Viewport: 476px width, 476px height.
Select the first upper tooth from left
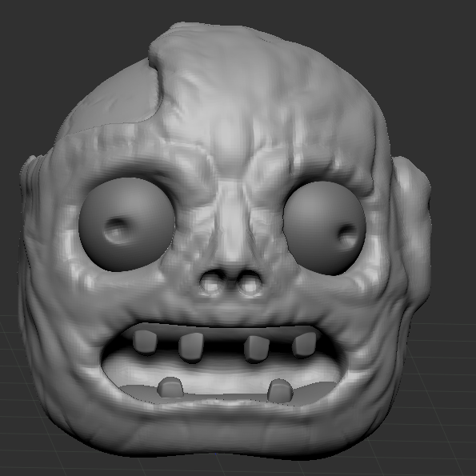coord(145,342)
